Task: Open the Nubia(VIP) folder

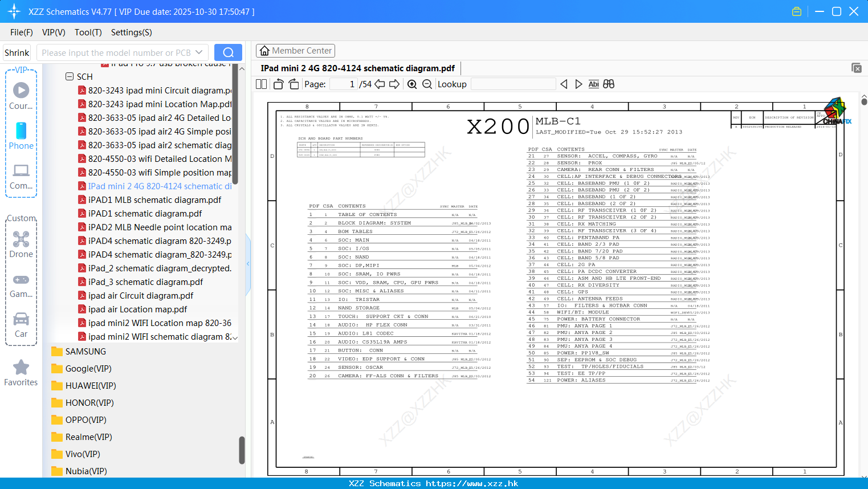Action: coord(79,471)
